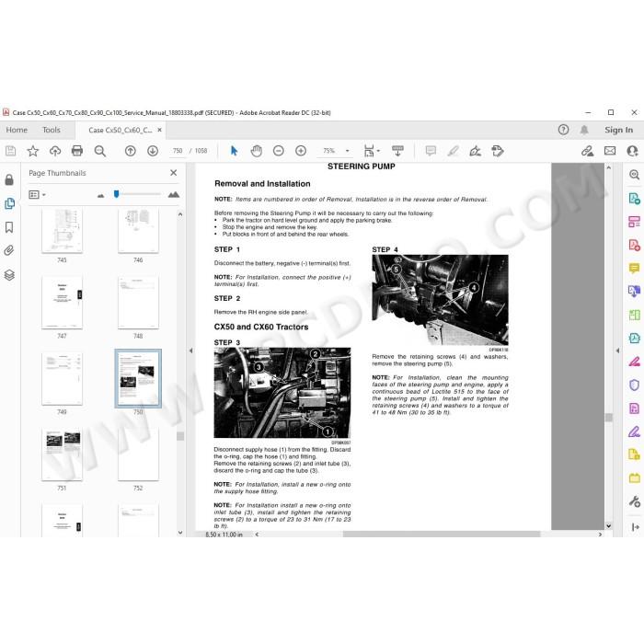The height and width of the screenshot is (644, 644).
Task: Select the highlighted page 750 thumbnail
Action: pos(138,379)
